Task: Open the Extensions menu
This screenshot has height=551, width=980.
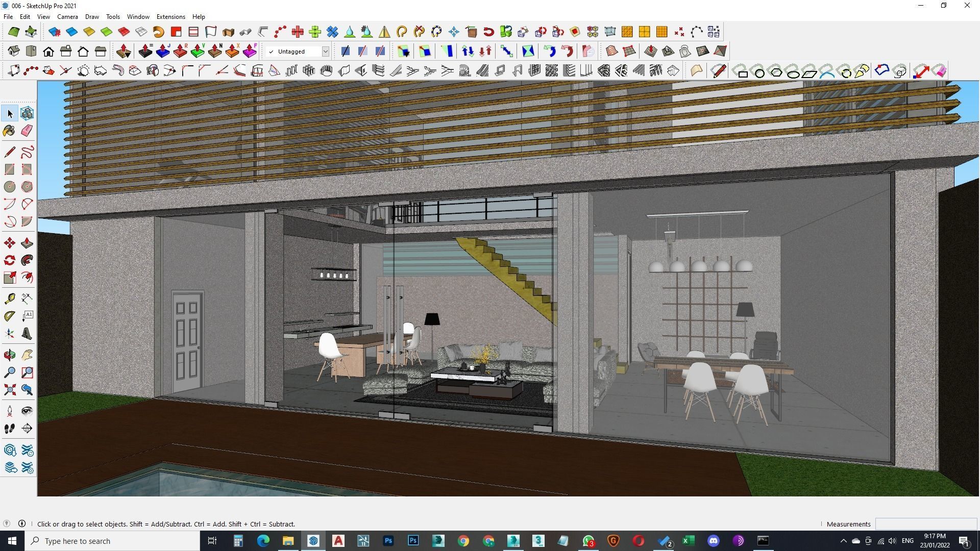Action: coord(170,17)
